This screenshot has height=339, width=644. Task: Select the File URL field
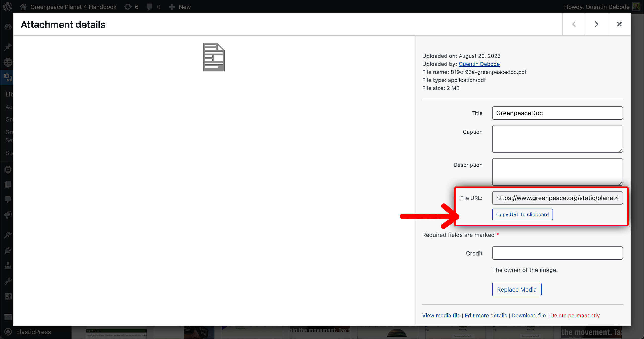(x=557, y=198)
